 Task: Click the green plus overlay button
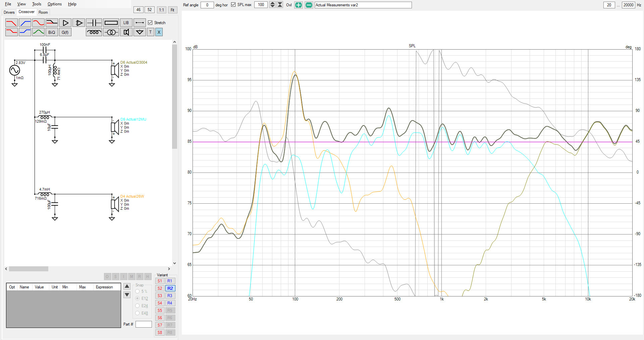point(298,5)
